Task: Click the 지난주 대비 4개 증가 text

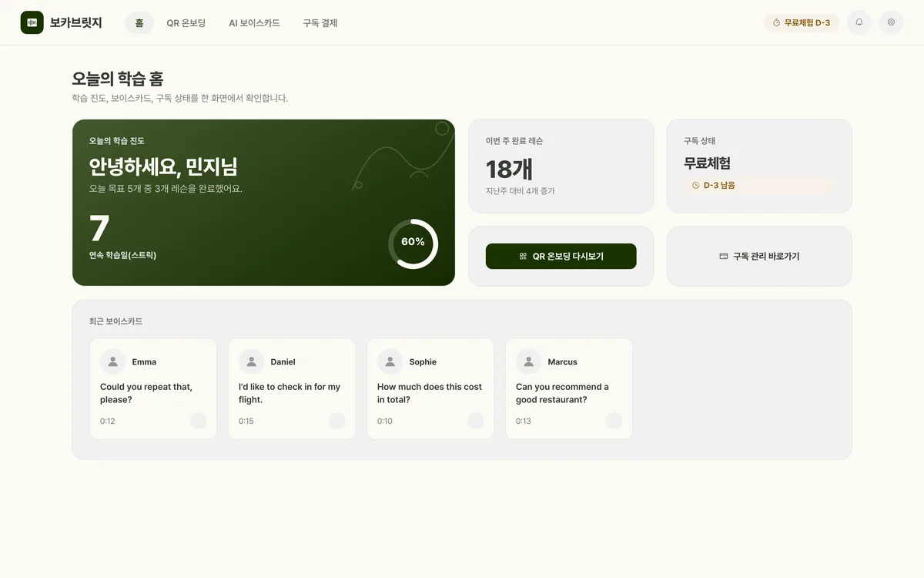Action: click(520, 190)
